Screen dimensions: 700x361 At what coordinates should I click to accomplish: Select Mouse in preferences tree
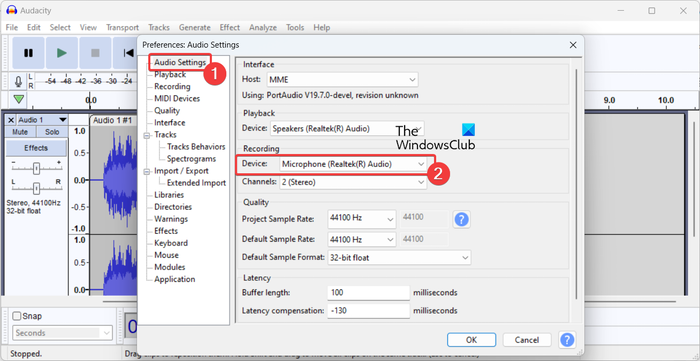pos(167,255)
